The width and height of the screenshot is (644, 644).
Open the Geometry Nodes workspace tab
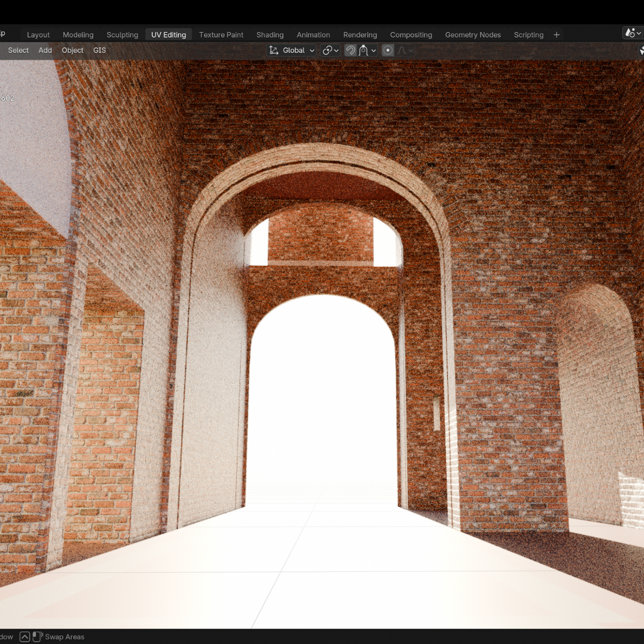point(472,35)
